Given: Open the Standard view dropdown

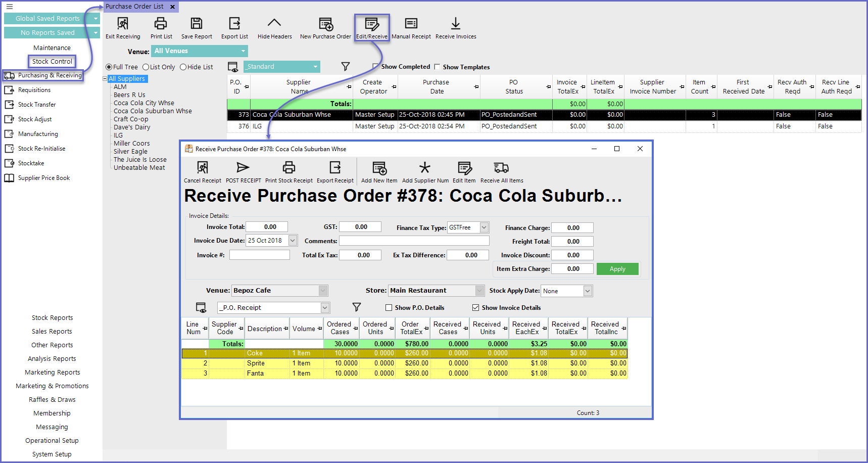Looking at the screenshot, I should tap(281, 67).
